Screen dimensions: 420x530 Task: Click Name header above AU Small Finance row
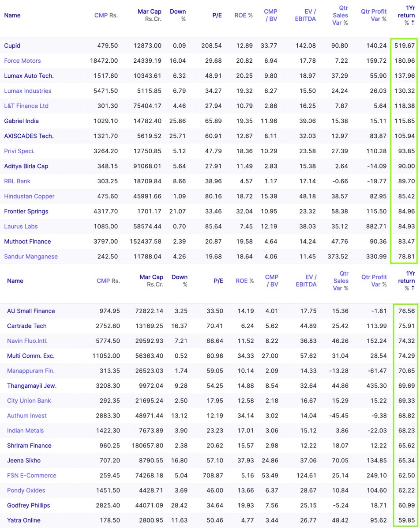[15, 281]
